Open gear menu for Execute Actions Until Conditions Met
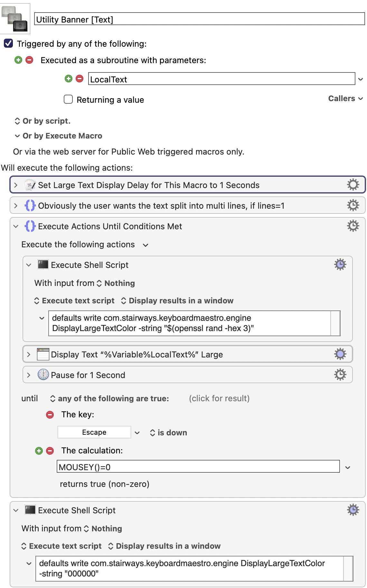Image resolution: width=367 pixels, height=588 pixels. [x=353, y=226]
